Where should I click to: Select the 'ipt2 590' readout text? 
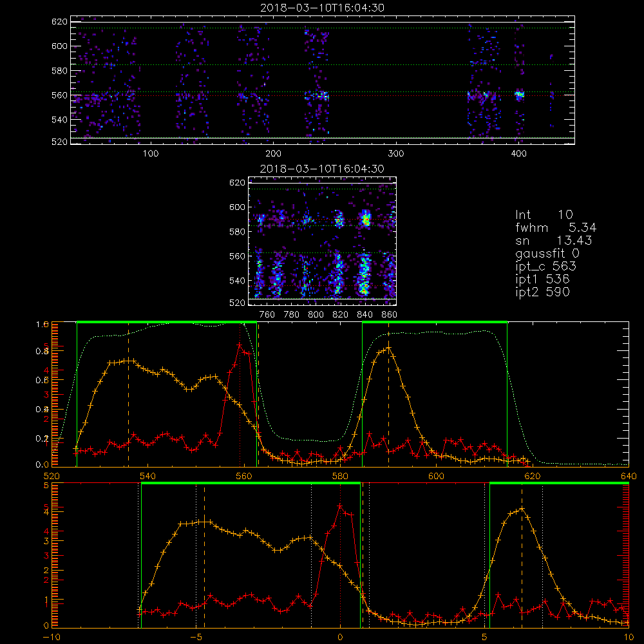[542, 292]
